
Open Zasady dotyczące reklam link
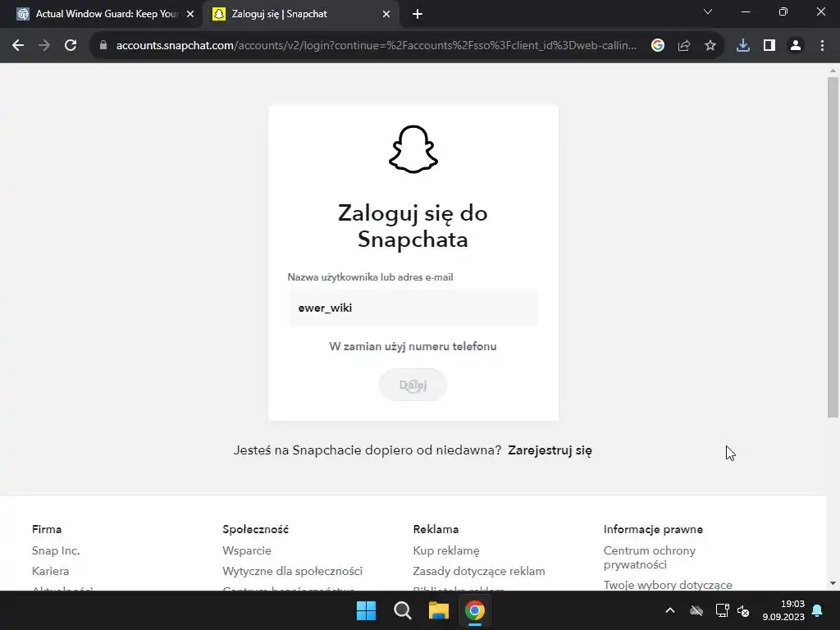tap(479, 571)
